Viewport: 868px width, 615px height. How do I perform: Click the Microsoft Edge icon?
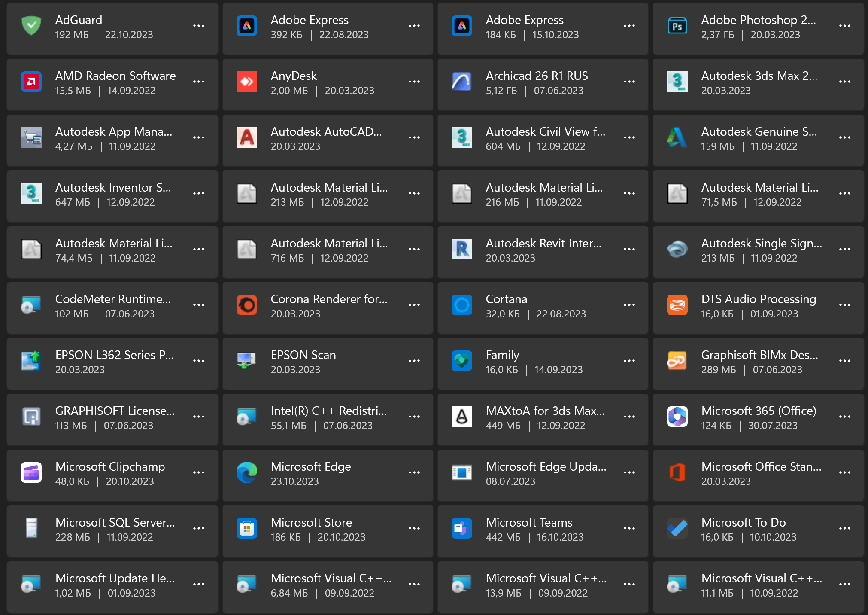247,473
